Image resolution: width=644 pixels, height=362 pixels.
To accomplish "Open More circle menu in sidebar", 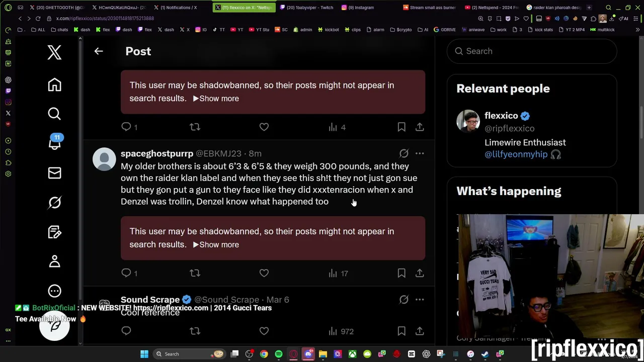I will 54,291.
